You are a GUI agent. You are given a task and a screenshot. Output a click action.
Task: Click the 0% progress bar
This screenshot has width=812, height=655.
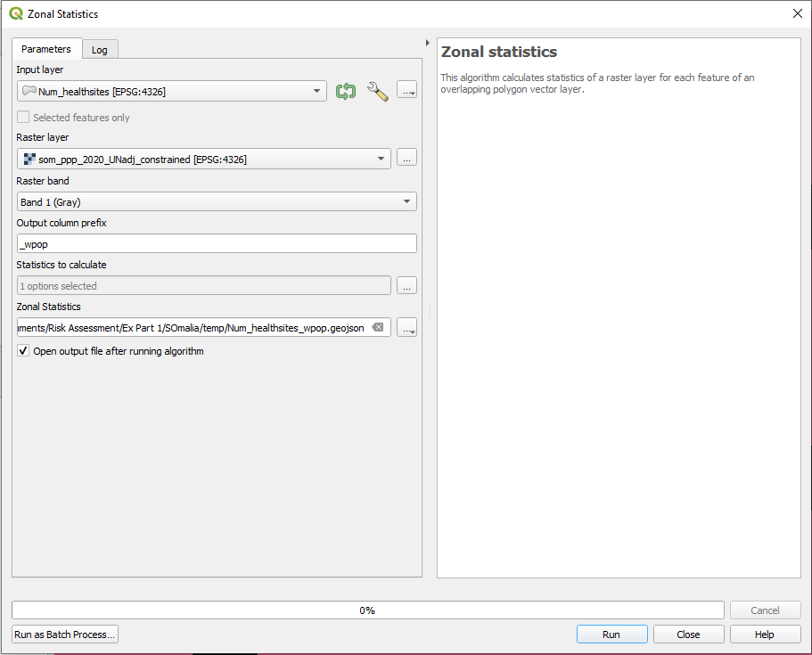367,610
